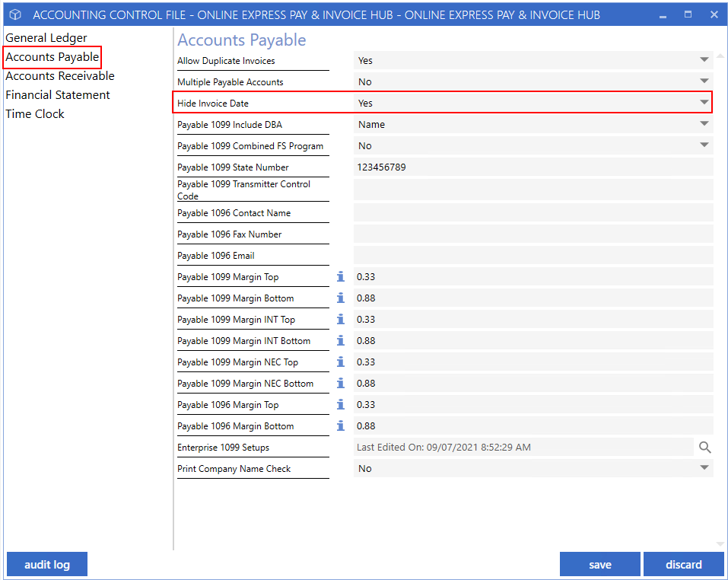Click the scroll up arrow of the settings list
This screenshot has height=580, width=728.
[720, 56]
